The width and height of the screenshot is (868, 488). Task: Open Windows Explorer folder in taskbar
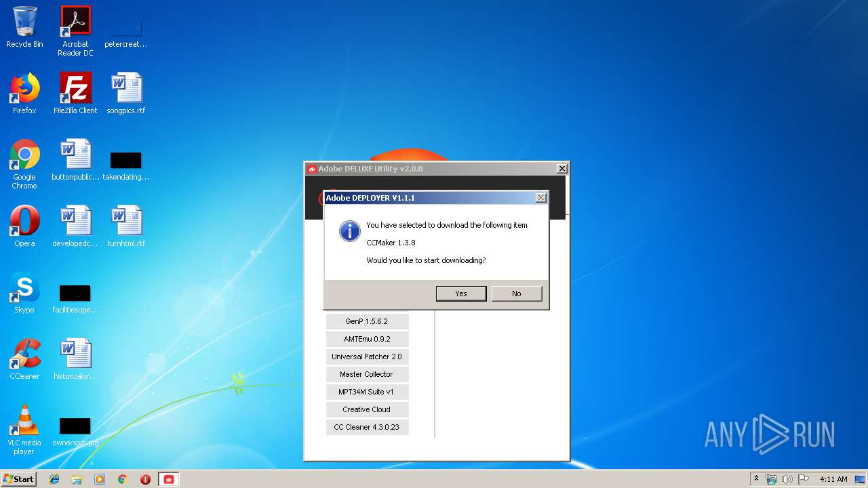point(77,479)
